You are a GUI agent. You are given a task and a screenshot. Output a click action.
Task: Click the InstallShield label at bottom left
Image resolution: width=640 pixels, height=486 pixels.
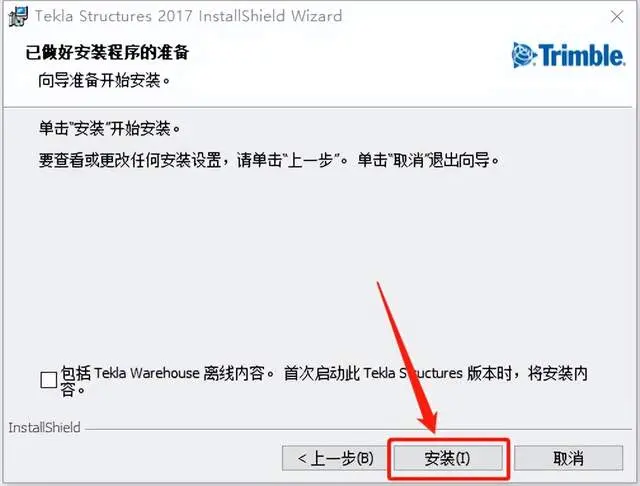point(44,428)
